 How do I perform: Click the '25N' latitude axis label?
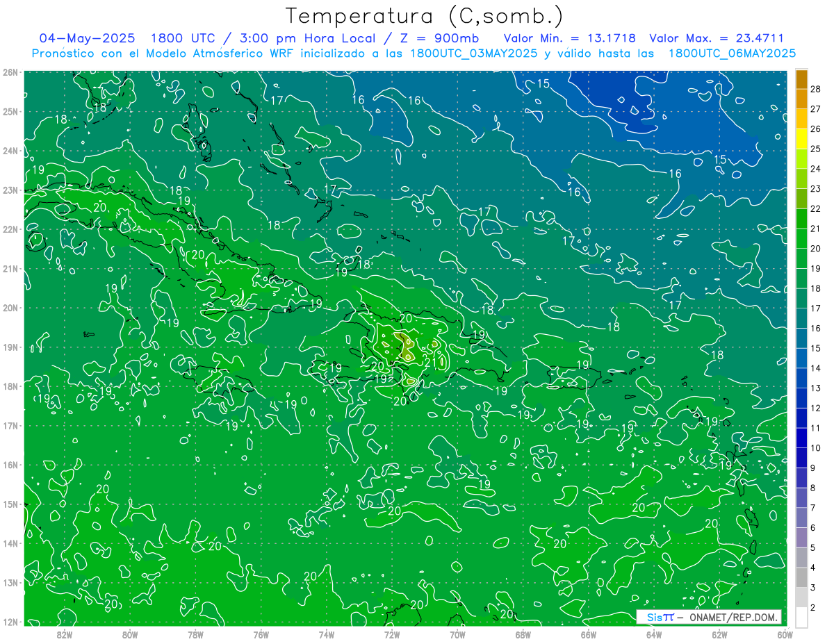pos(10,111)
